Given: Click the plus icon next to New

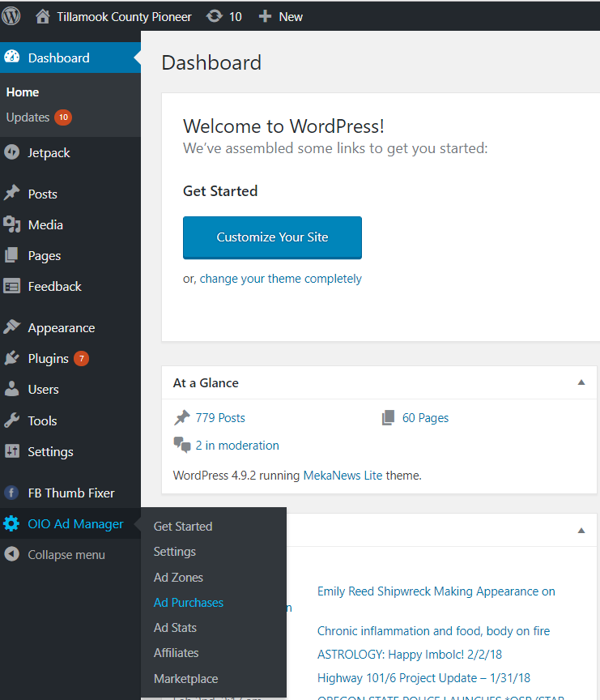Looking at the screenshot, I should point(265,16).
